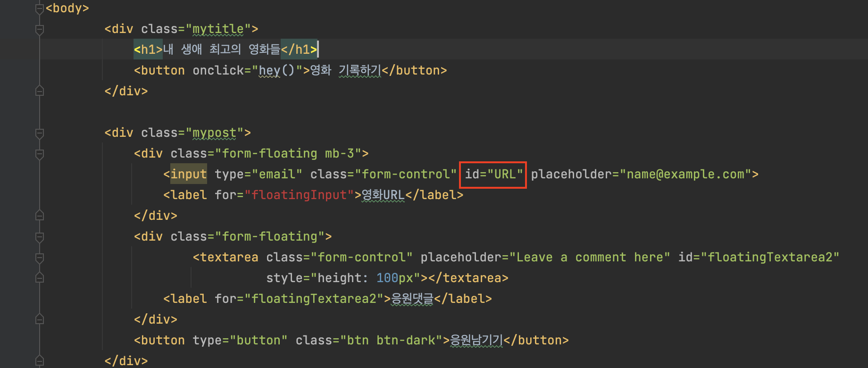Click the textarea opening tag name
This screenshot has width=868, height=368.
pyautogui.click(x=229, y=258)
